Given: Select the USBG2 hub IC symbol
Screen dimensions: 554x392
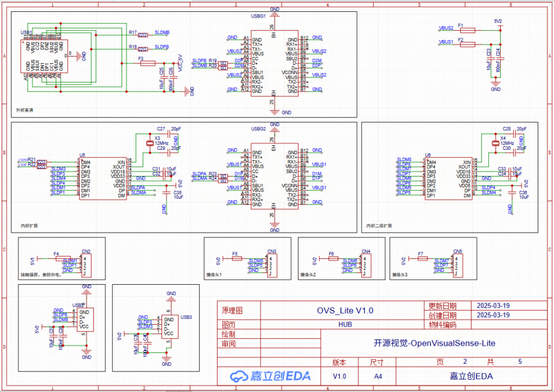Looking at the screenshot, I should [274, 177].
